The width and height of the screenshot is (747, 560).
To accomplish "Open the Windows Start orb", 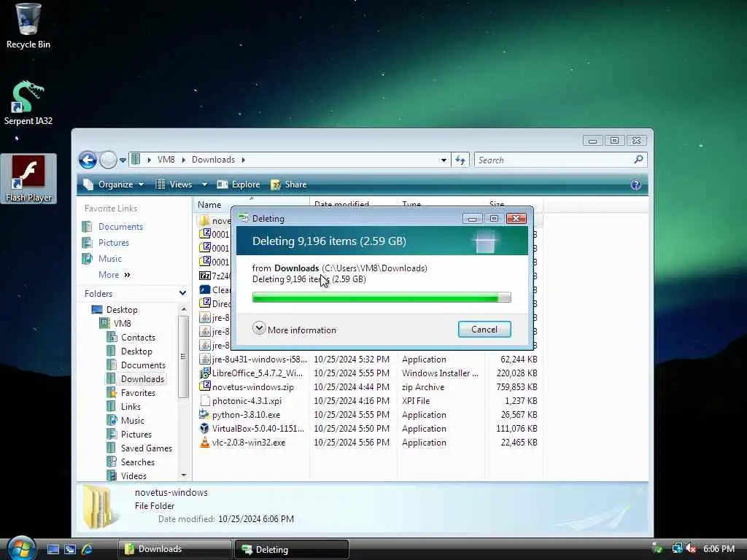I will [21, 548].
